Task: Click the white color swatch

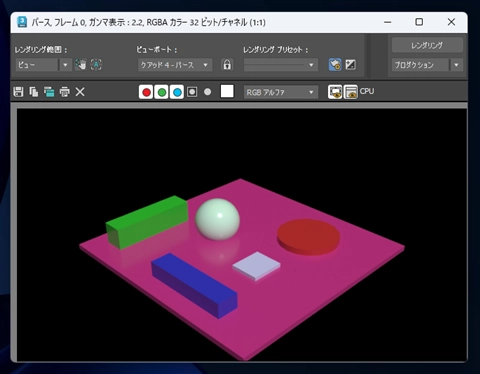Action: point(227,91)
